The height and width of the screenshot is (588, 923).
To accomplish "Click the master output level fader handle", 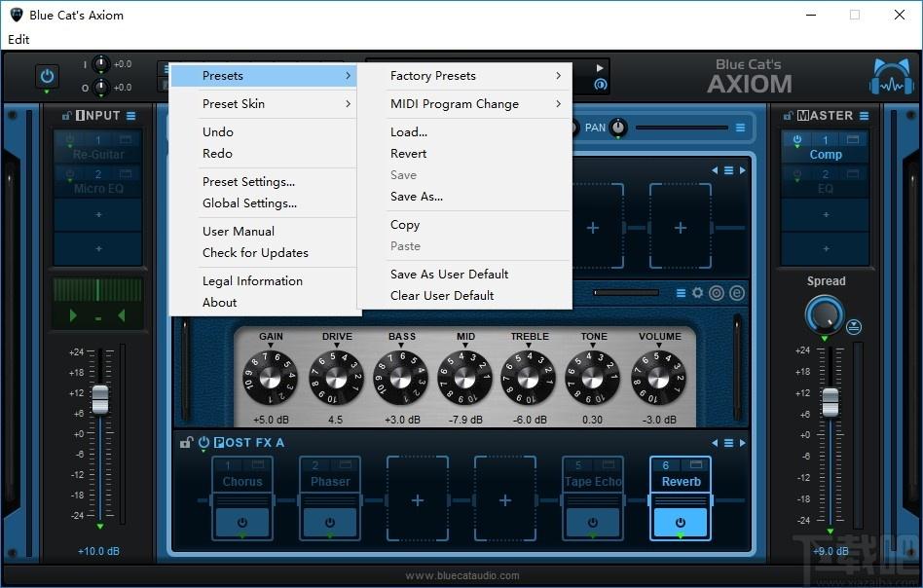I will tap(831, 403).
